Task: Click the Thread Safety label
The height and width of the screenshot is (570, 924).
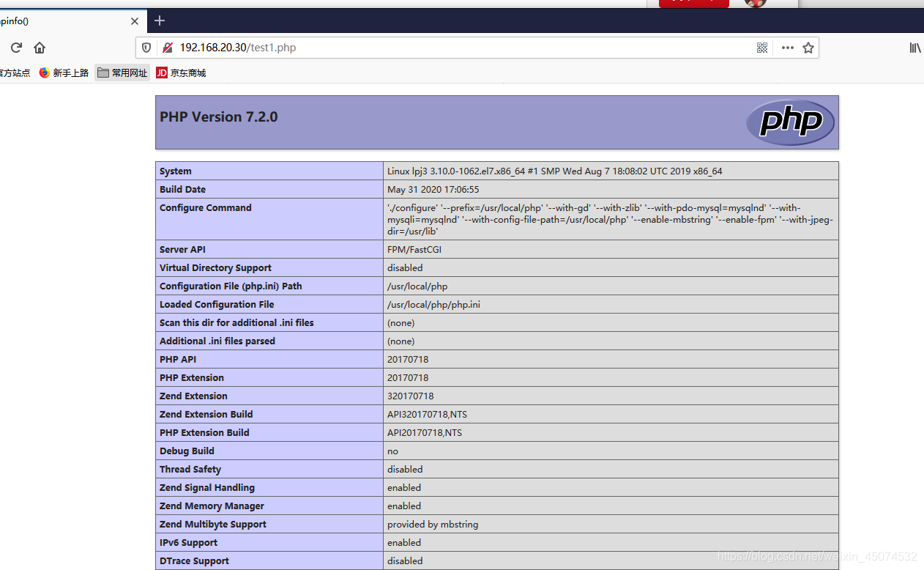Action: click(x=190, y=470)
